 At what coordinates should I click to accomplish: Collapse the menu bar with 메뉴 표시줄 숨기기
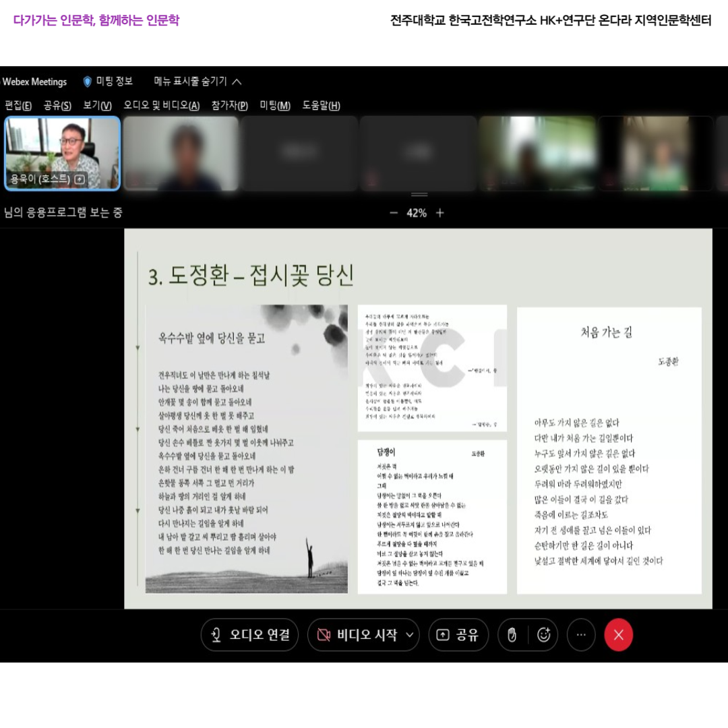pyautogui.click(x=198, y=82)
